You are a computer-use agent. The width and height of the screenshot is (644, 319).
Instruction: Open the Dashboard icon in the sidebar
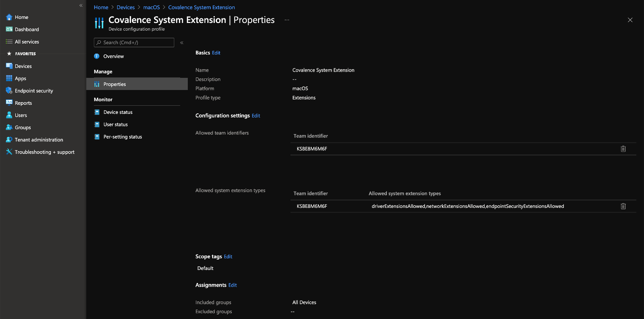(x=9, y=29)
